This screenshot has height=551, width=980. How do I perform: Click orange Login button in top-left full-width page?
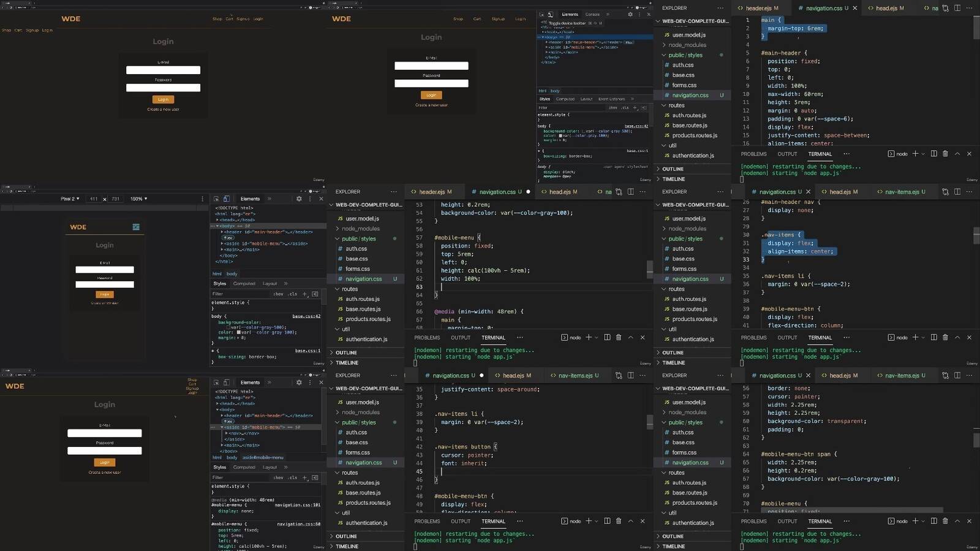[163, 99]
